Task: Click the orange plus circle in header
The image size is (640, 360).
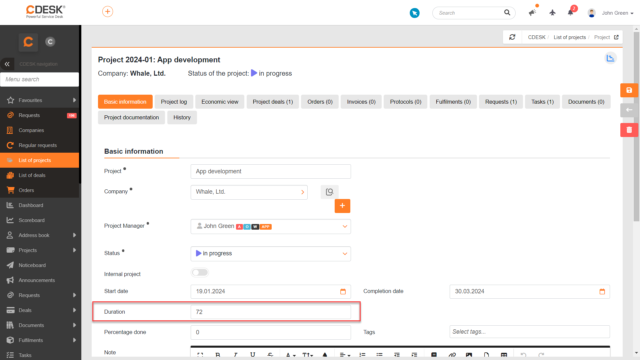Action: pos(107,12)
